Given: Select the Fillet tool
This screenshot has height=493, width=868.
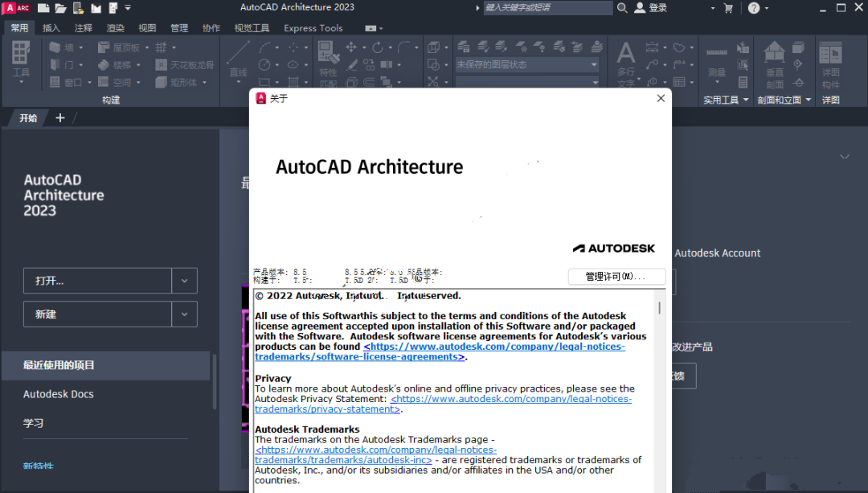Looking at the screenshot, I should (403, 47).
